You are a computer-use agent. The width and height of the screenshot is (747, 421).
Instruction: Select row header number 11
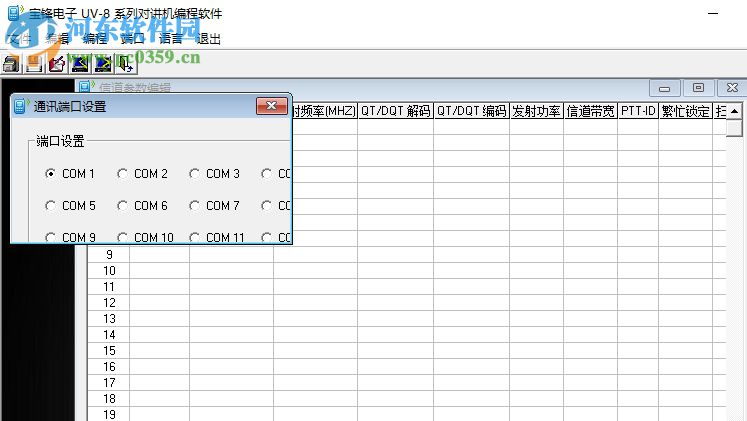click(109, 287)
